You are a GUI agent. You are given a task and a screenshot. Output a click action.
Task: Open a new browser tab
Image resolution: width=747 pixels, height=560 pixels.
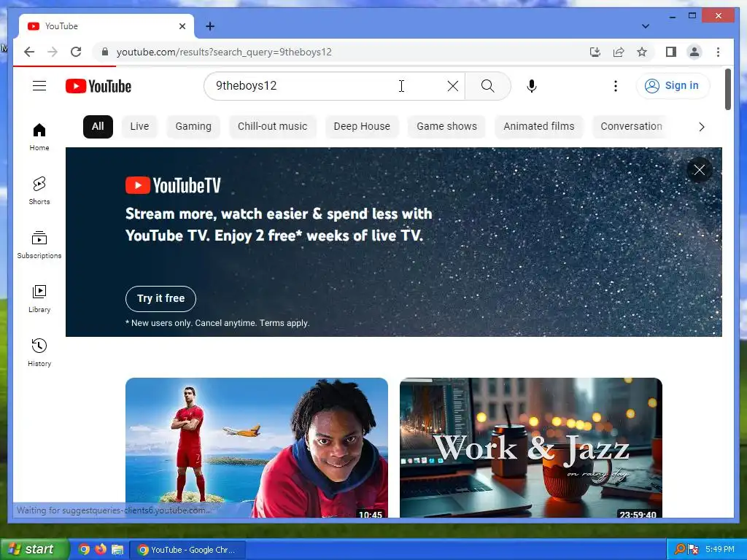(x=209, y=26)
